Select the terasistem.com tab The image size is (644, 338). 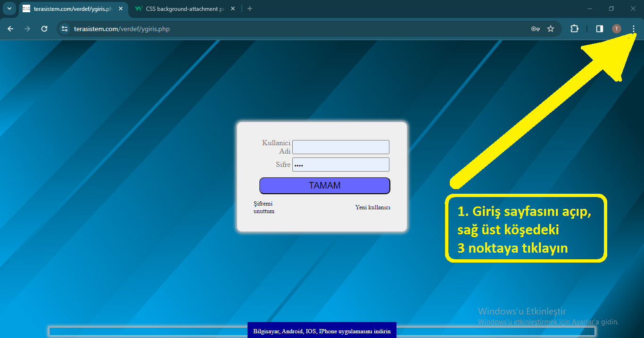click(x=71, y=8)
